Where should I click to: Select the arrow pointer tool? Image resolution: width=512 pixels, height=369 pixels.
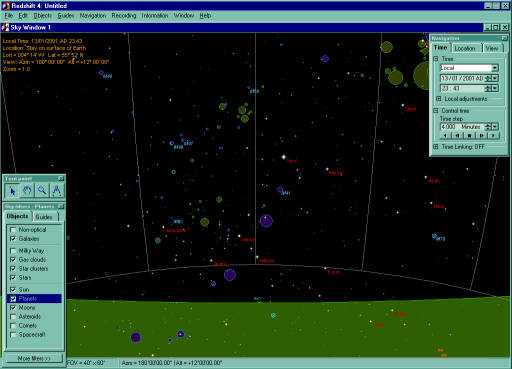[x=12, y=191]
